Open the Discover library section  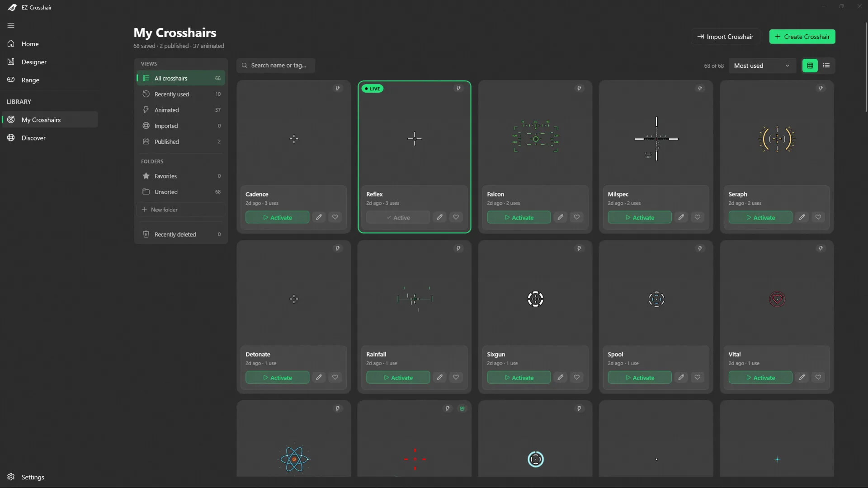(x=49, y=138)
